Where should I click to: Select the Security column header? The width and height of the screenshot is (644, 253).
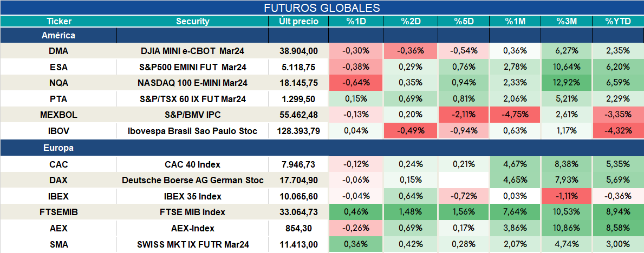coord(193,22)
